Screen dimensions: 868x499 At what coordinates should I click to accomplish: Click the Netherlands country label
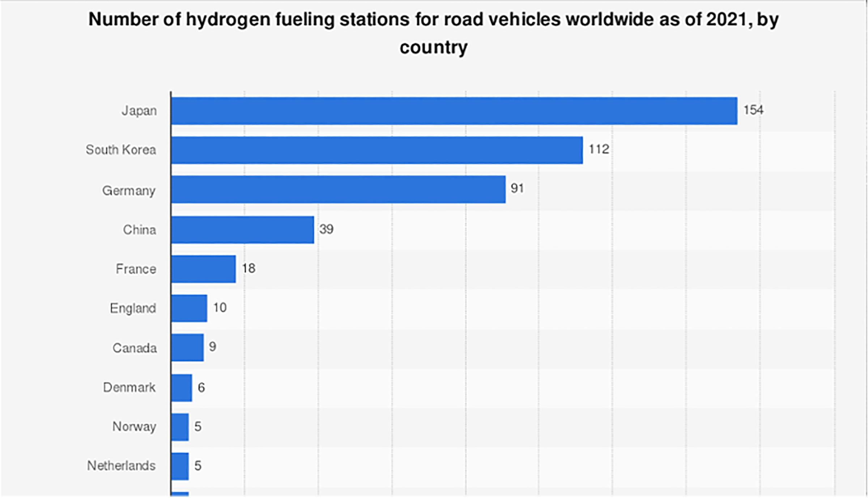121,466
